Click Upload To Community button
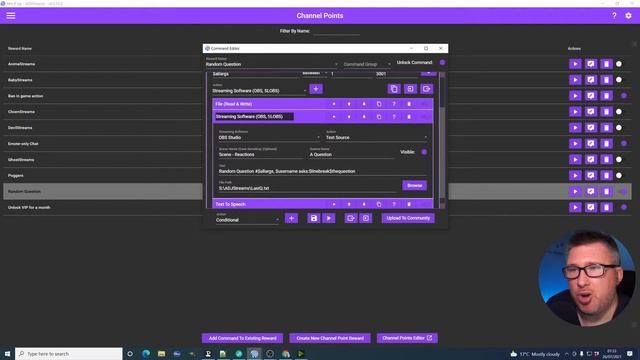The width and height of the screenshot is (640, 360). [x=408, y=218]
